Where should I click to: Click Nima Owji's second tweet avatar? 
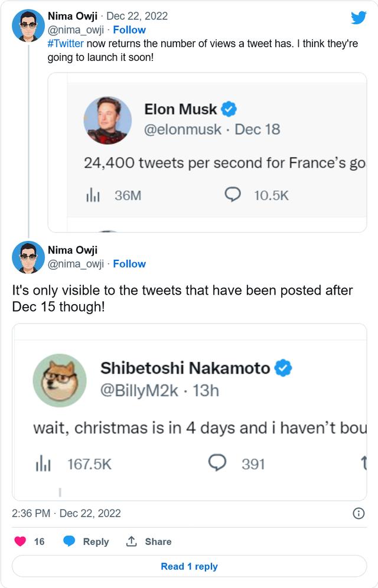[x=28, y=257]
